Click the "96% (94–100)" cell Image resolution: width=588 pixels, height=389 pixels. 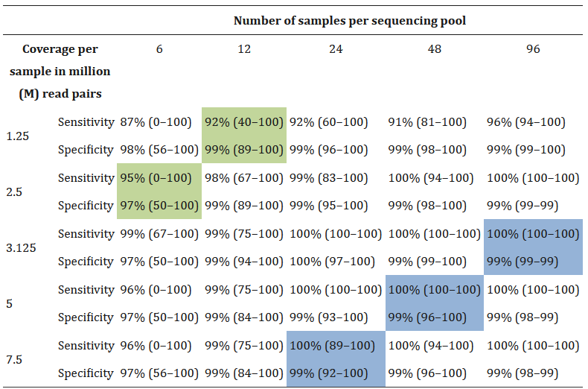(x=525, y=121)
